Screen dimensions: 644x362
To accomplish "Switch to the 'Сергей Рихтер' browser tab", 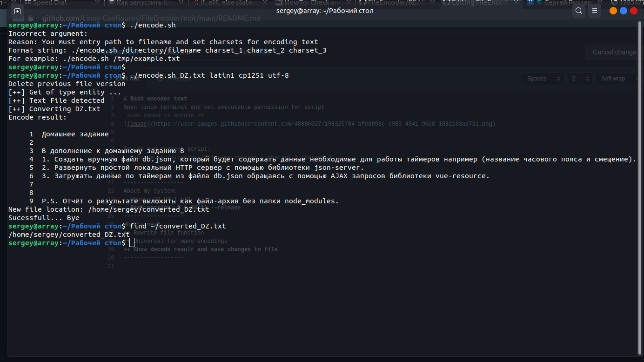I will pos(565,3).
